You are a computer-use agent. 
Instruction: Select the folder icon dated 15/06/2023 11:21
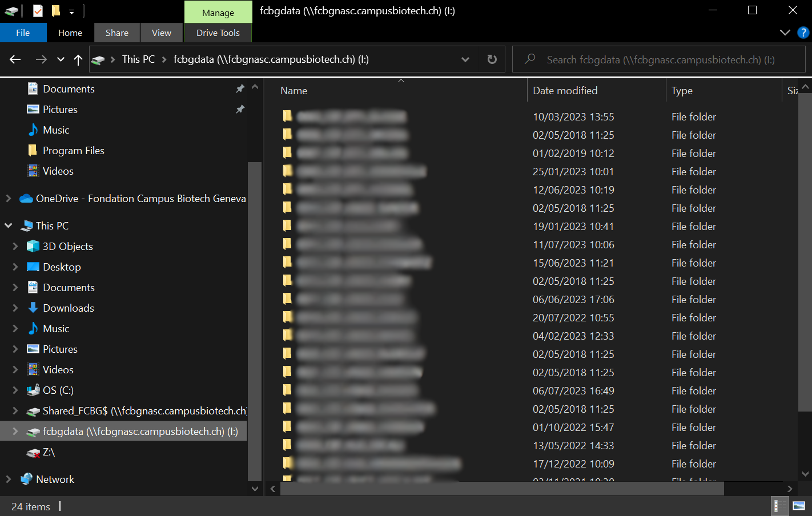coord(287,262)
